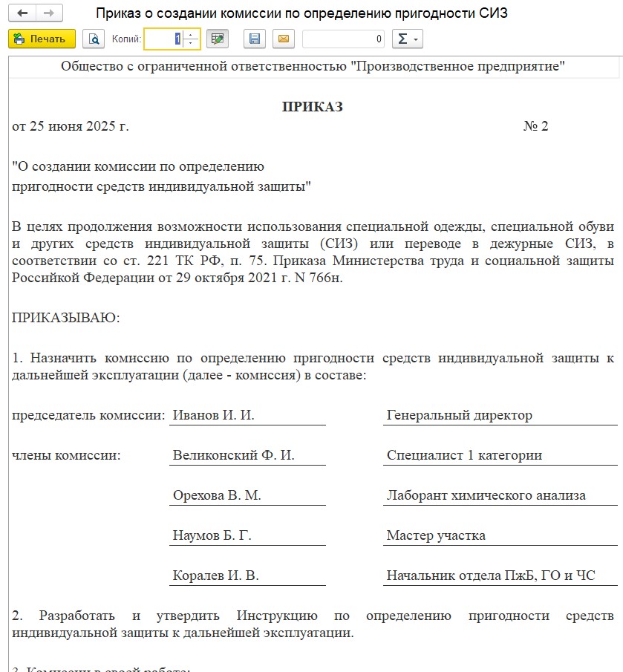The width and height of the screenshot is (623, 672).
Task: Toggle document editing mode icon
Action: [x=218, y=39]
